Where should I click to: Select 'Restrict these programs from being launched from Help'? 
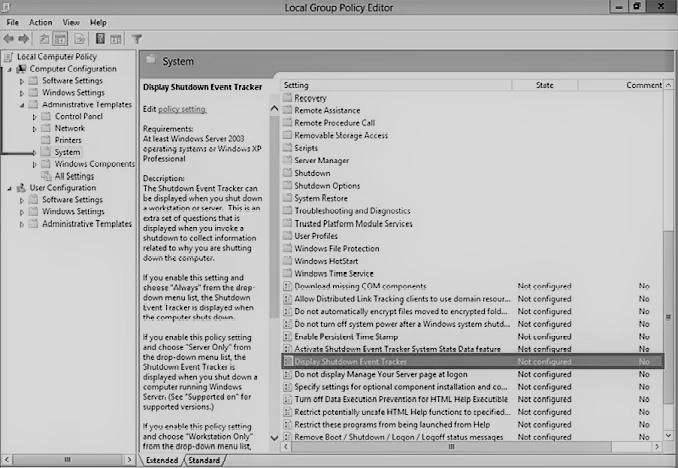[x=472, y=424]
